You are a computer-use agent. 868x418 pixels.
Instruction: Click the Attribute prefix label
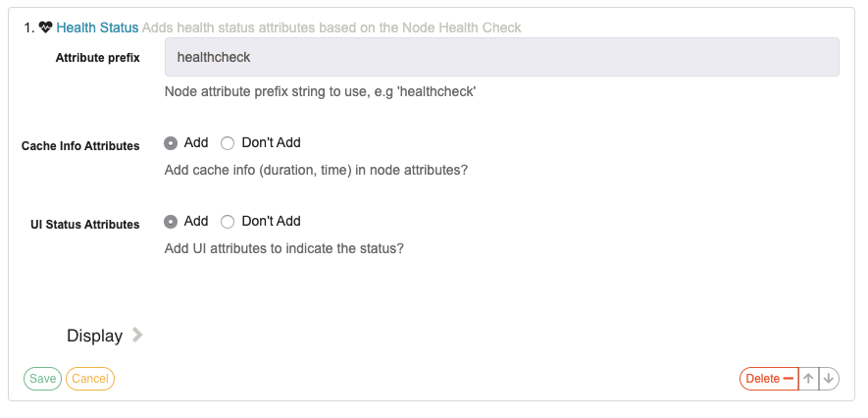pos(97,58)
